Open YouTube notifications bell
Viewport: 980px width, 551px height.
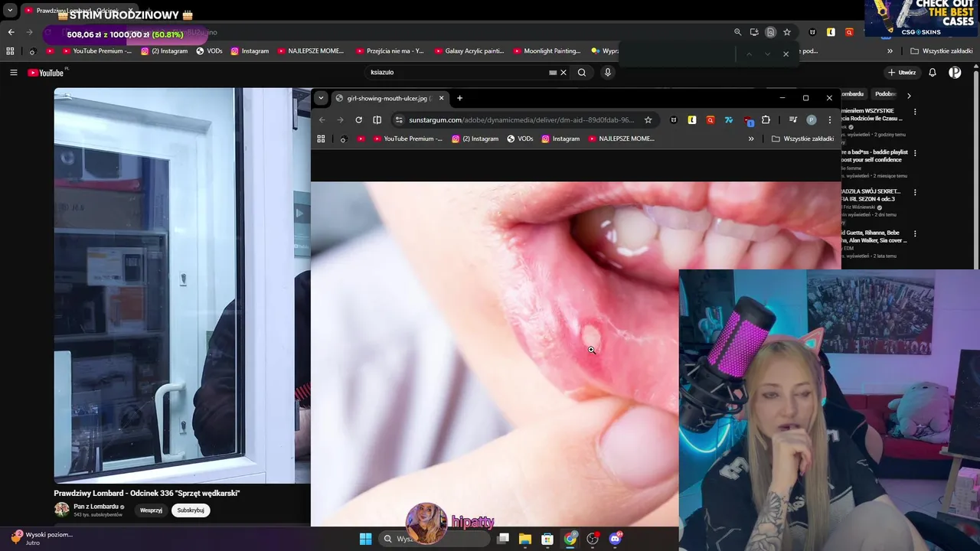[933, 73]
